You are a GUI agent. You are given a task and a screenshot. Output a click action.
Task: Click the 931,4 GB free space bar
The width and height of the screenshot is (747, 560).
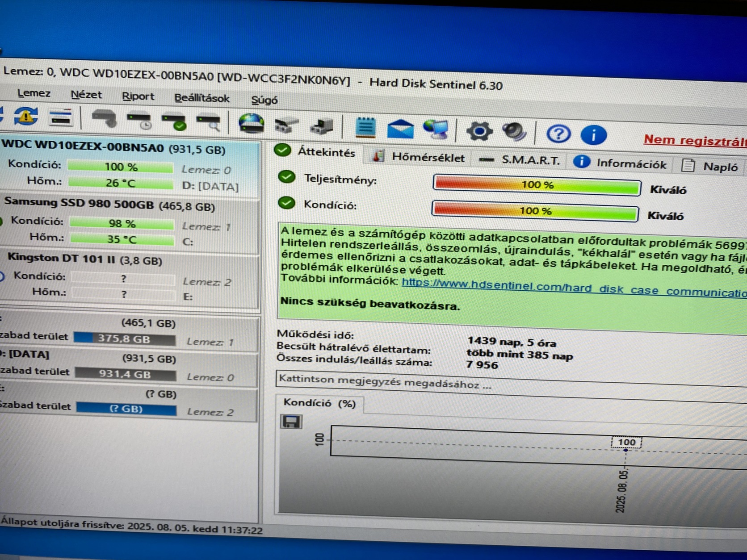coord(126,374)
